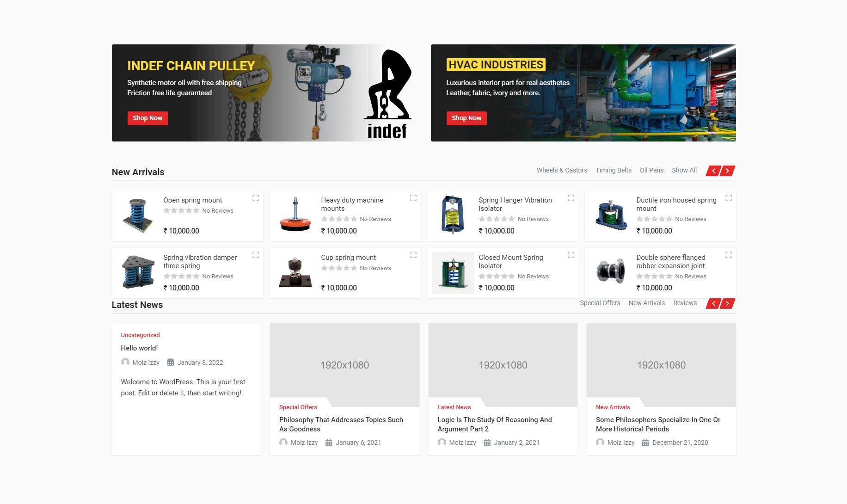Go to previous New Arrivals slide
Image resolution: width=847 pixels, height=504 pixels.
pos(713,171)
